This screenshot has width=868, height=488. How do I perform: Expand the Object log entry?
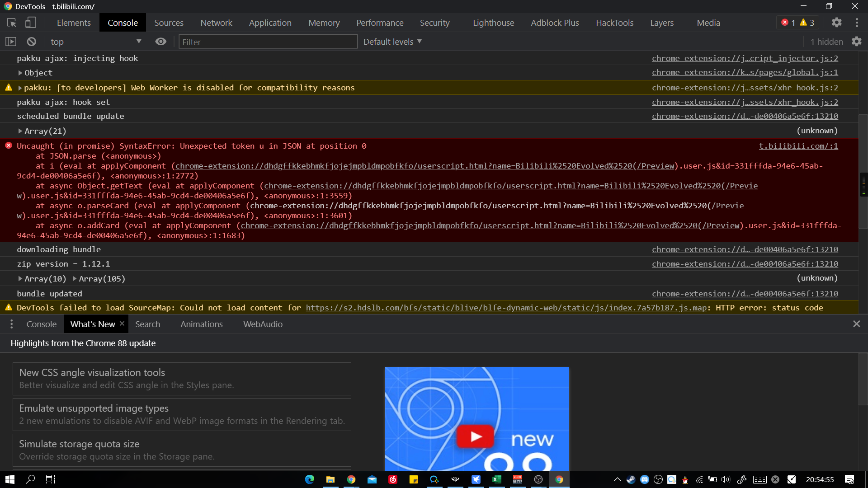click(20, 72)
